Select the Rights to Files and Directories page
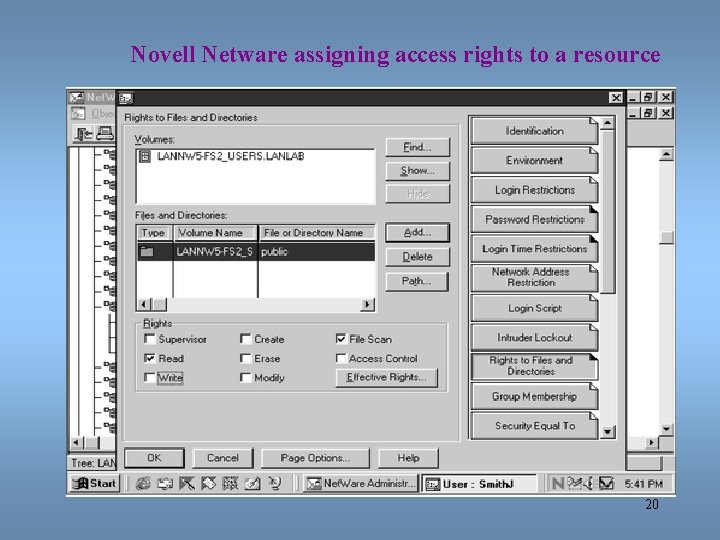 tap(534, 366)
